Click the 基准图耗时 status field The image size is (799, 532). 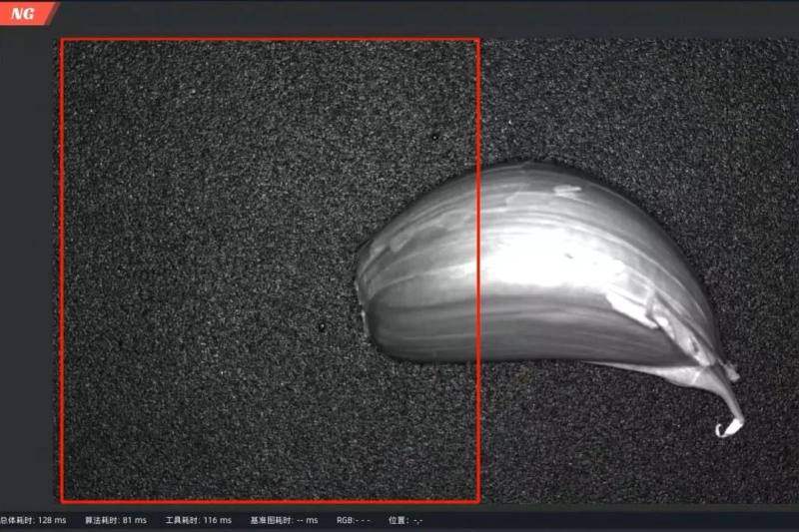(284, 520)
